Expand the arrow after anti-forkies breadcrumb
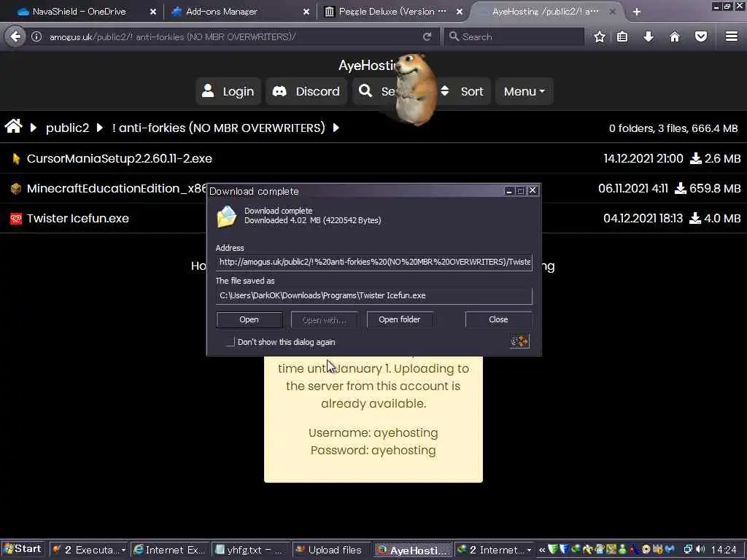Image resolution: width=747 pixels, height=560 pixels. coord(336,128)
